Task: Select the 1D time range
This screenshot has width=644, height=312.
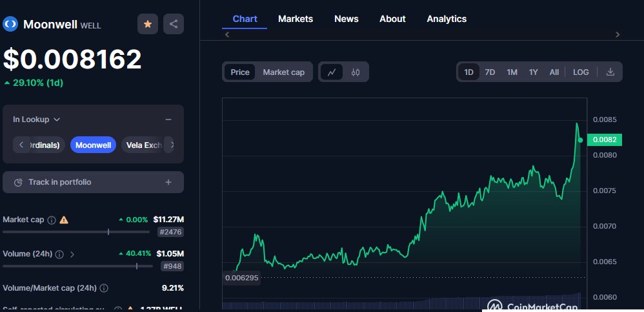Action: pos(468,72)
